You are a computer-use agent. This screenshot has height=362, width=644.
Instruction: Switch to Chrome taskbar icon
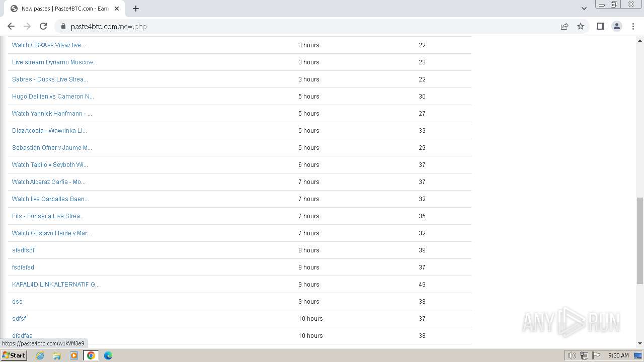point(91,355)
